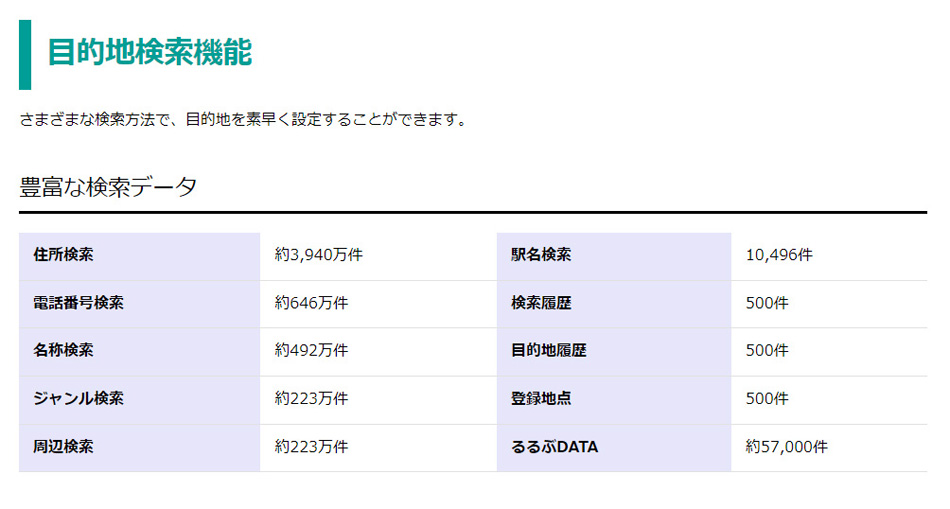Click the 約646万件 value cell
950x509 pixels.
coord(311,303)
